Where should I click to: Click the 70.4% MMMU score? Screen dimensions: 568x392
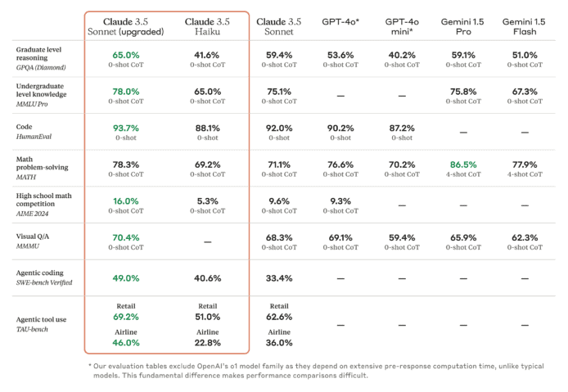click(126, 237)
